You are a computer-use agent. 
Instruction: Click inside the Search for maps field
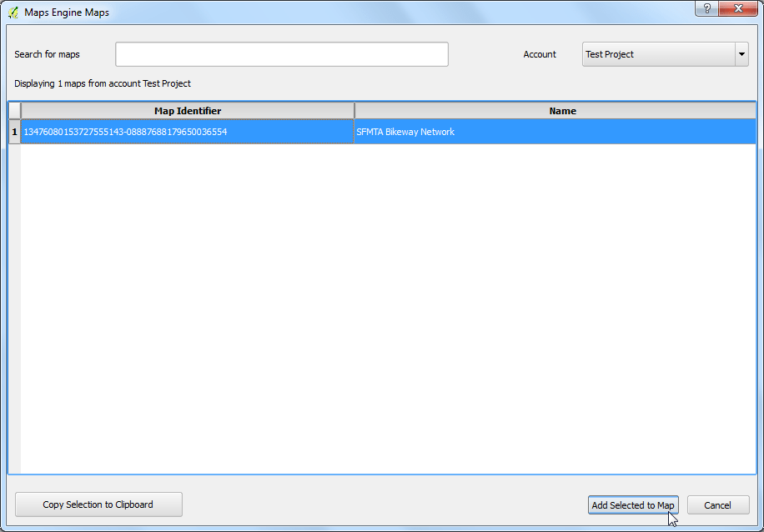(281, 54)
